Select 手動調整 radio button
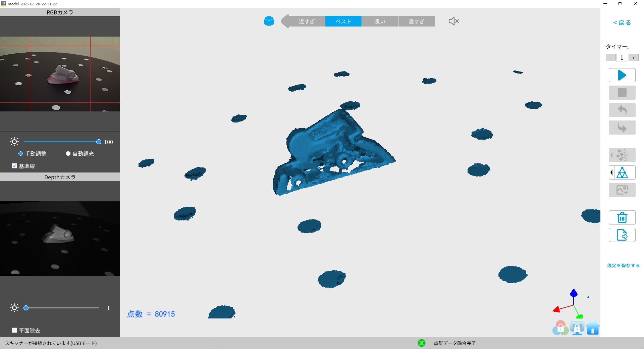 (x=21, y=154)
